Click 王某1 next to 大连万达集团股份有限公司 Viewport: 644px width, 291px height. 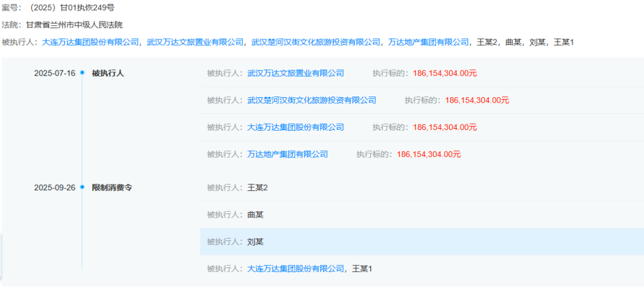(x=362, y=269)
